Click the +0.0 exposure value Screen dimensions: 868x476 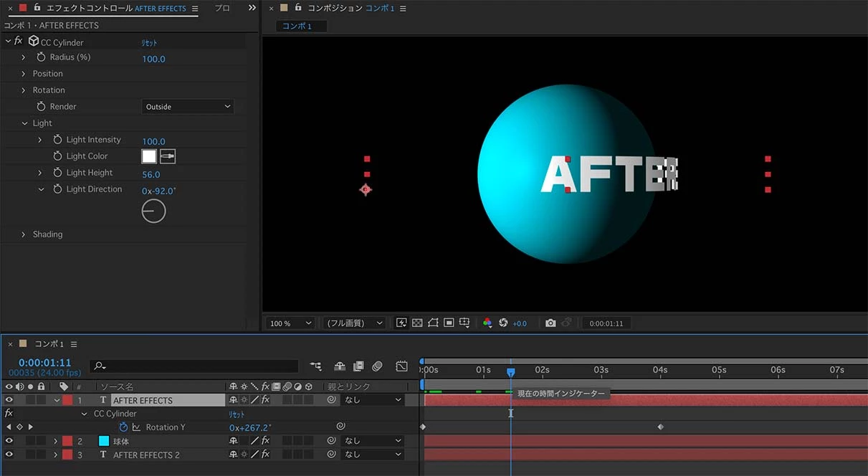tap(520, 324)
